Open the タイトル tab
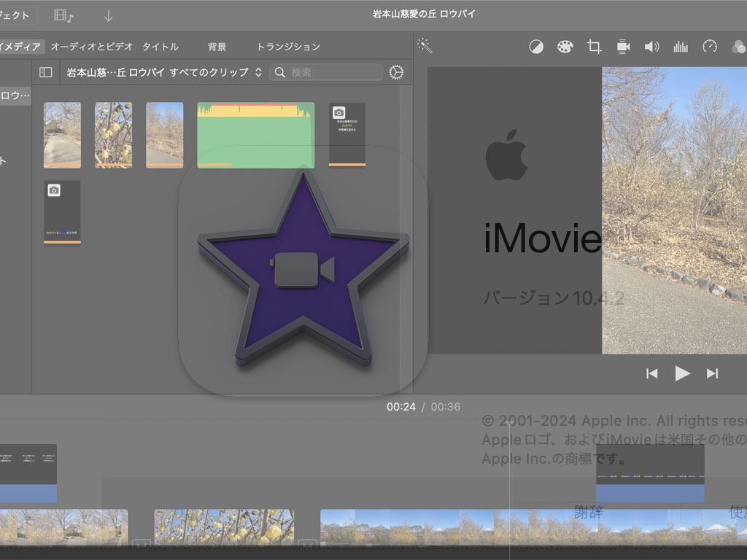 (160, 47)
